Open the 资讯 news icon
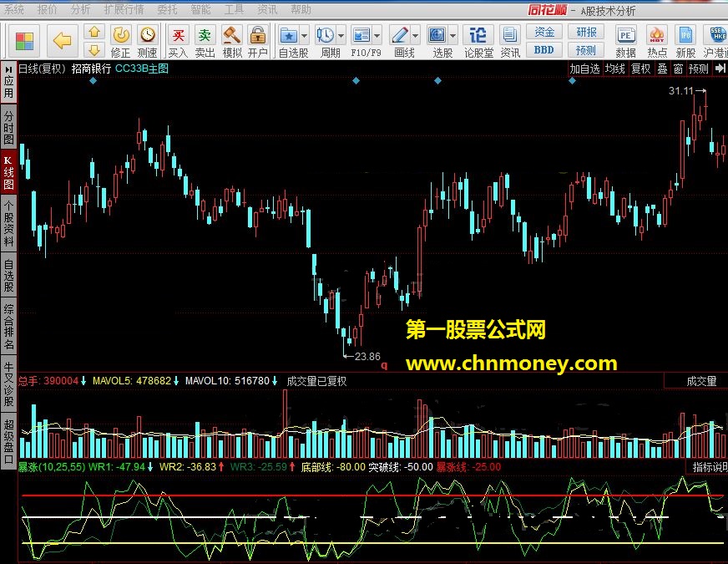This screenshot has height=564, width=728. tap(509, 35)
